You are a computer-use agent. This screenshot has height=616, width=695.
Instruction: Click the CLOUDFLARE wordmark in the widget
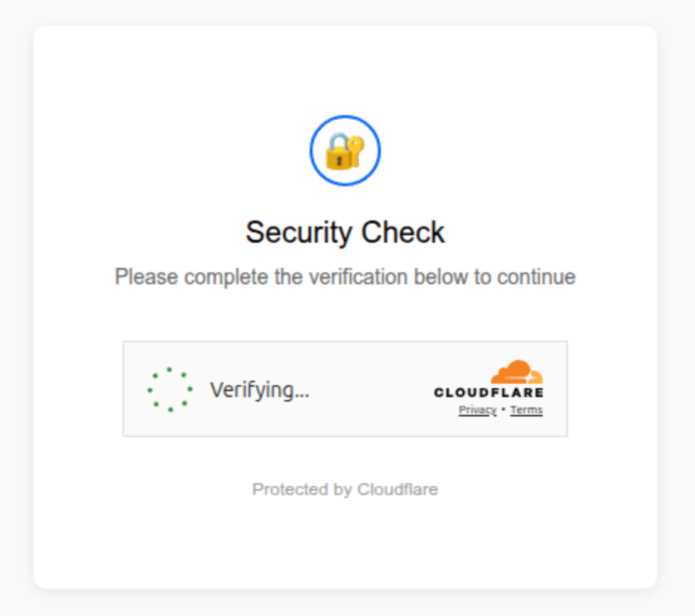point(489,393)
